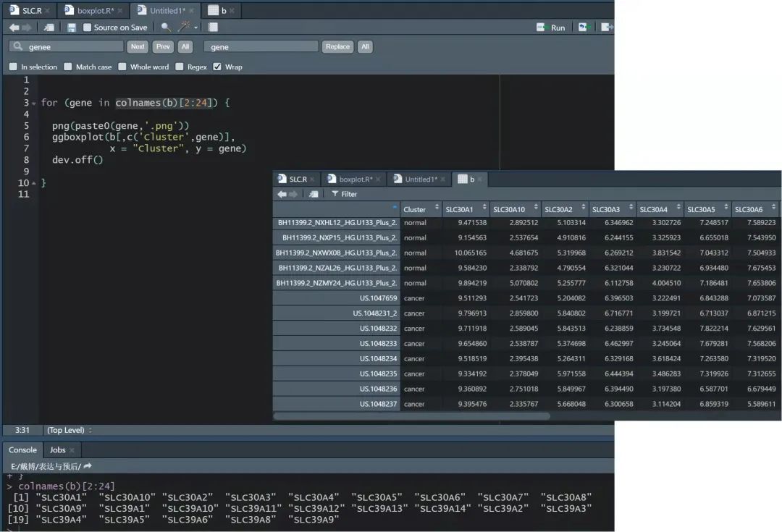
Task: Click the search magnifier icon in the find field
Action: tap(18, 46)
